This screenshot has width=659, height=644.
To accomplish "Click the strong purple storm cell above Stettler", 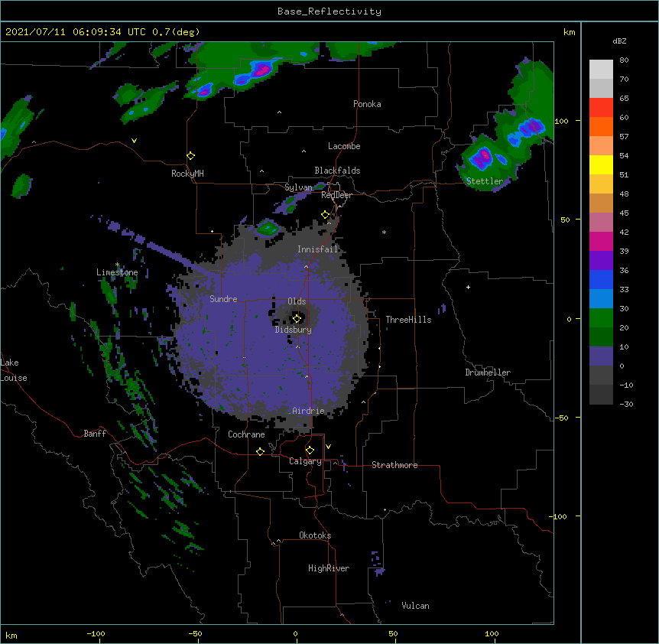I will click(x=482, y=158).
